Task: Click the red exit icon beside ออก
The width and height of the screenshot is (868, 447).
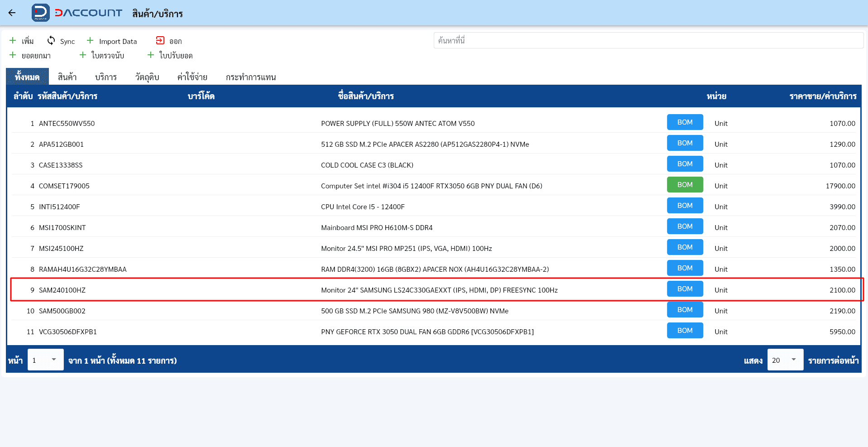Action: click(x=160, y=40)
